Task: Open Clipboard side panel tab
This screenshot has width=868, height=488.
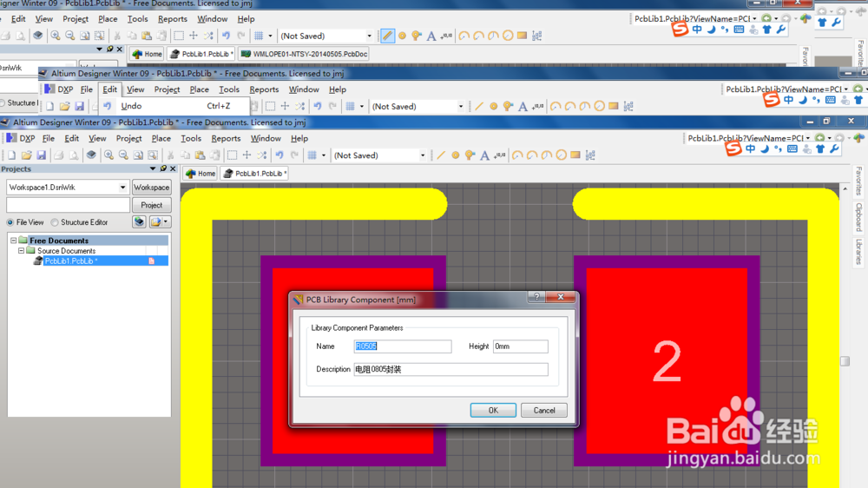Action: pos(858,217)
